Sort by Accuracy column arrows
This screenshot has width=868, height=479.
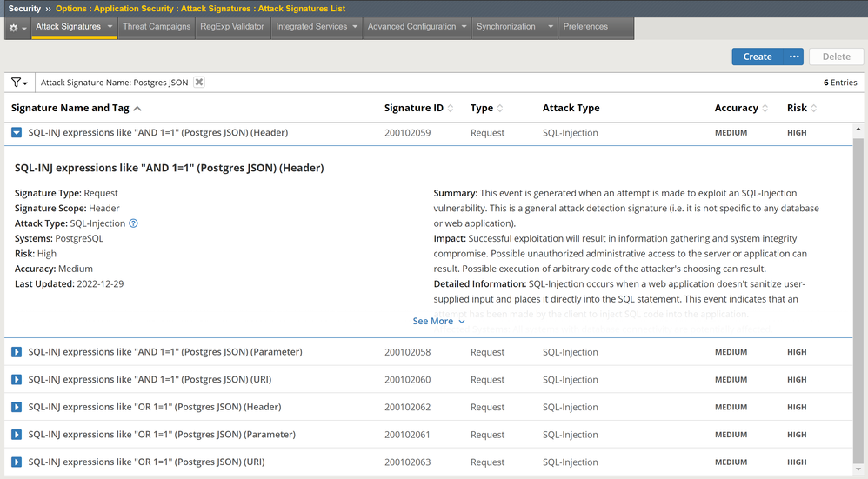click(x=765, y=109)
